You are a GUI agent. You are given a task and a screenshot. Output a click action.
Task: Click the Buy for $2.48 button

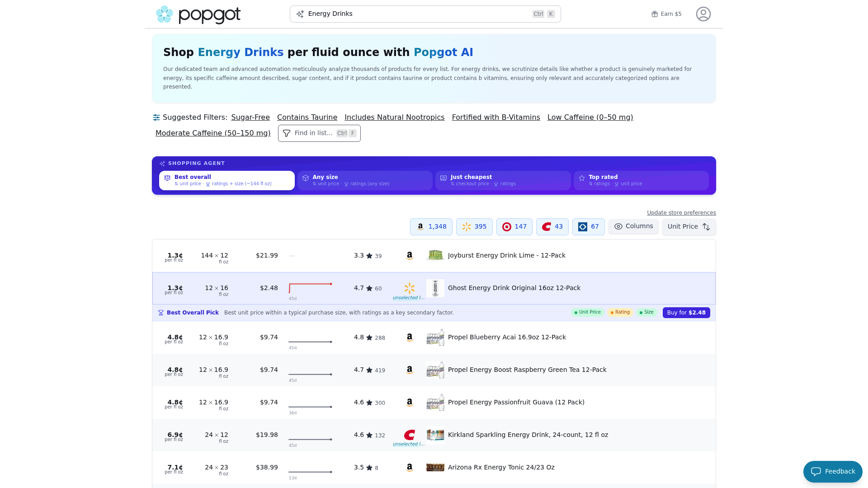click(x=686, y=313)
